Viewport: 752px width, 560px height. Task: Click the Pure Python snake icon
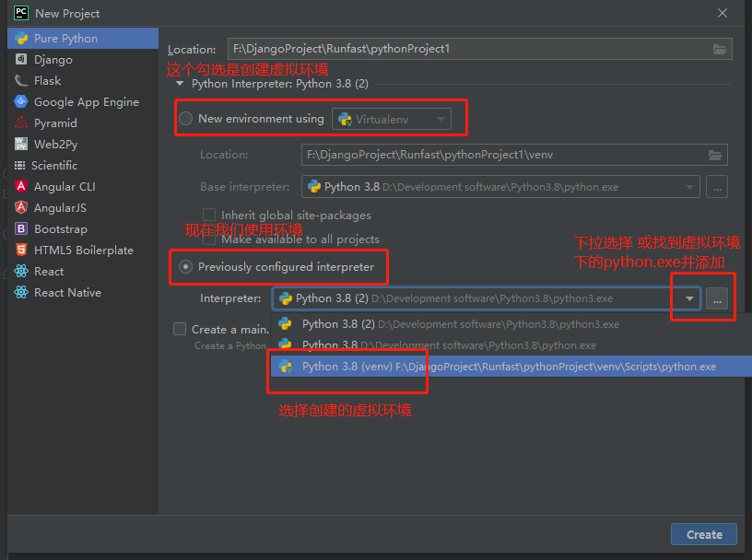(21, 39)
